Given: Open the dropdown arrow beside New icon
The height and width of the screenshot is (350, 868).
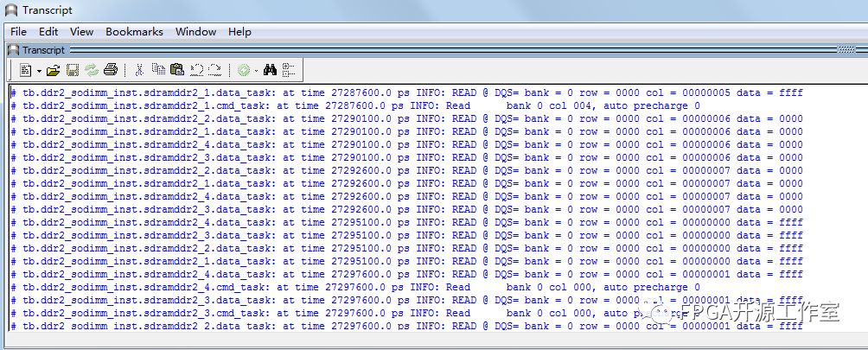Looking at the screenshot, I should pyautogui.click(x=39, y=70).
